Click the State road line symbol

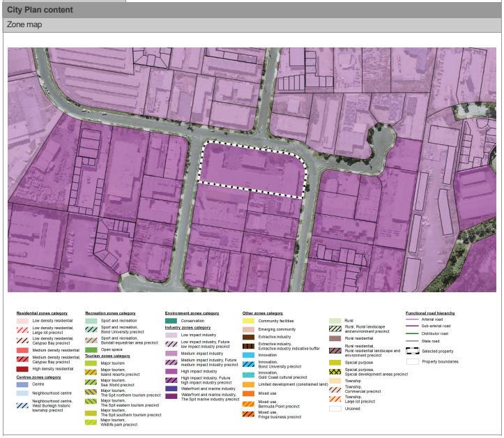click(413, 341)
